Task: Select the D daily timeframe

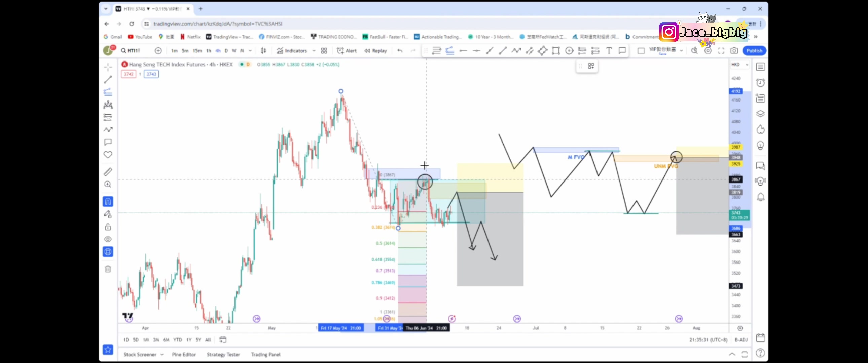Action: [x=226, y=50]
